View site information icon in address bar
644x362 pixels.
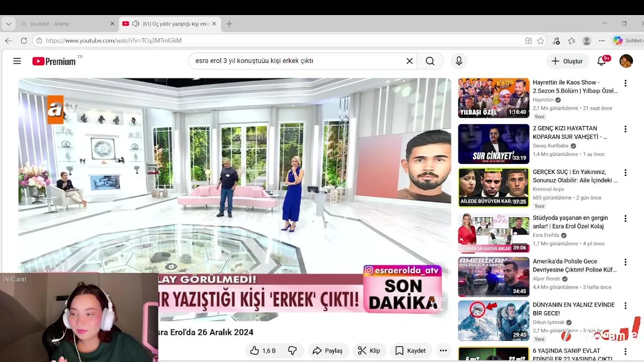click(39, 41)
